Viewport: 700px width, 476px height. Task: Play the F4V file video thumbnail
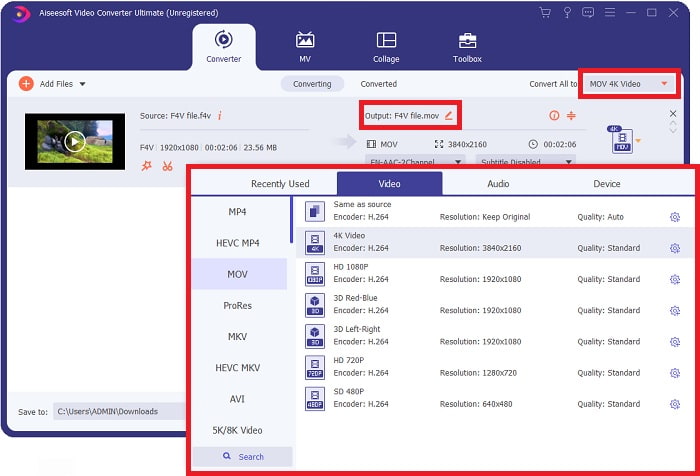(75, 142)
